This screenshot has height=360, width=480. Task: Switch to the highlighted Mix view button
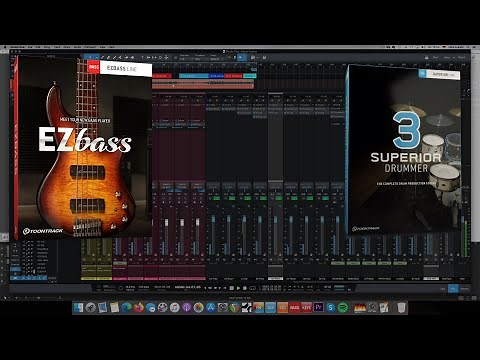(x=453, y=289)
